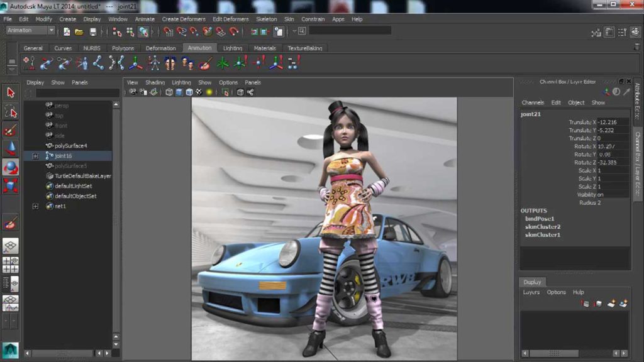
Task: Open Layers menu in Layer Editor
Action: tap(531, 292)
